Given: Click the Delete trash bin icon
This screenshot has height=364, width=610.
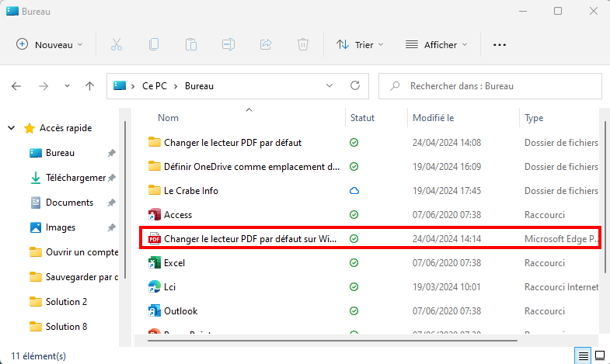Looking at the screenshot, I should click(302, 44).
